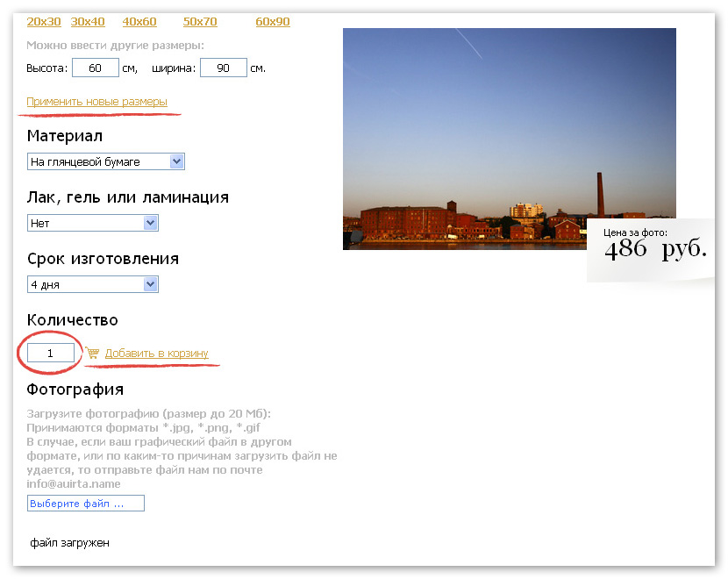
Task: Open the Материал dropdown
Action: [106, 161]
